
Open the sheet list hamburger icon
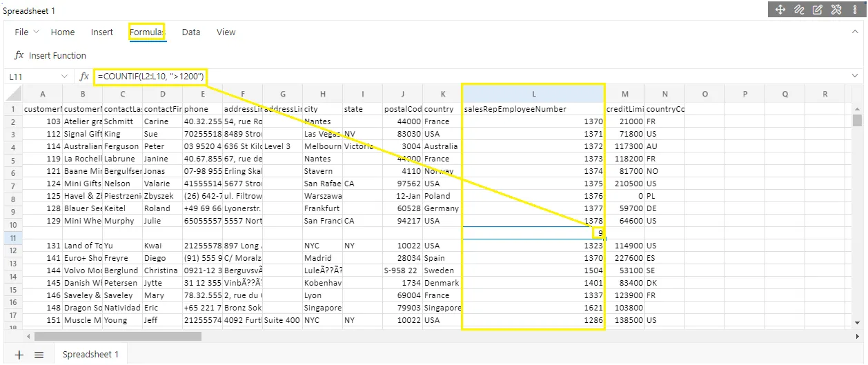[39, 355]
